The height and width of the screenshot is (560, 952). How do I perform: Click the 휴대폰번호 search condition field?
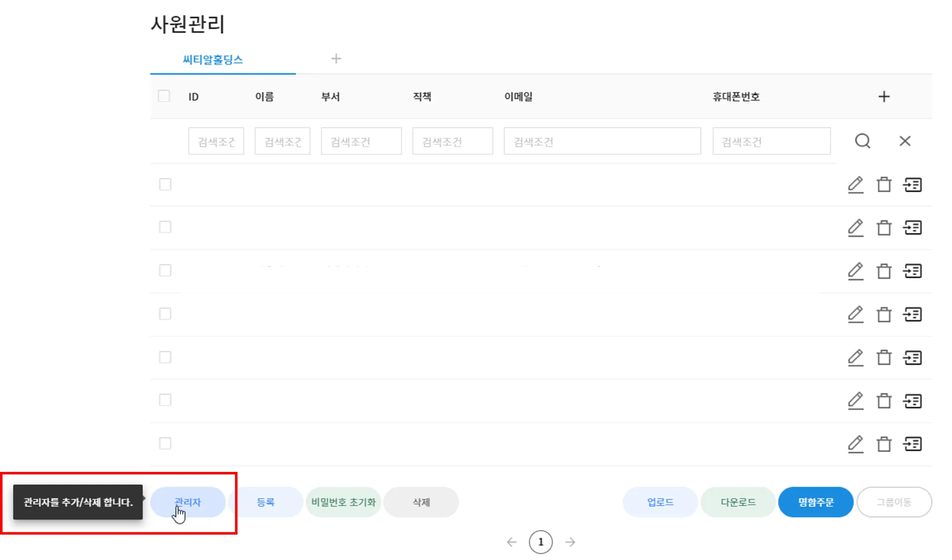click(x=771, y=141)
